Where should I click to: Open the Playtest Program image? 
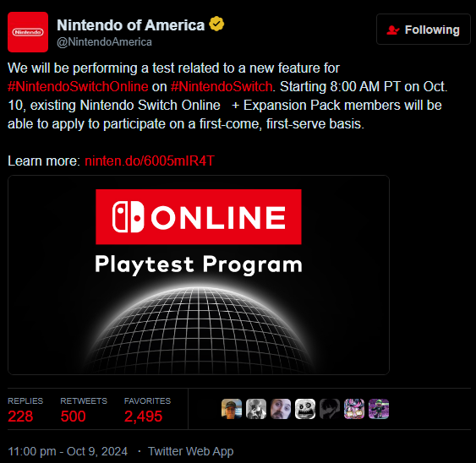coord(199,275)
